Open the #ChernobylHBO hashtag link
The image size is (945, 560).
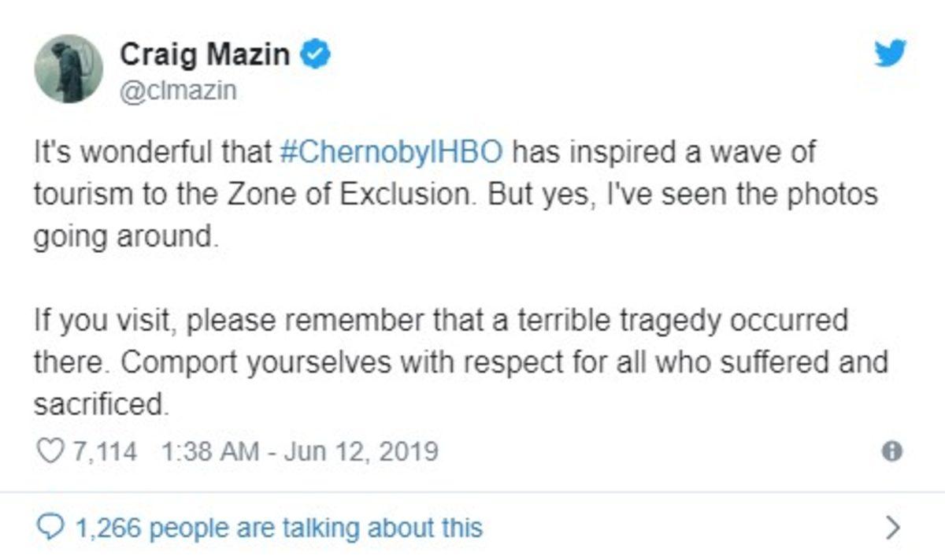tap(391, 152)
